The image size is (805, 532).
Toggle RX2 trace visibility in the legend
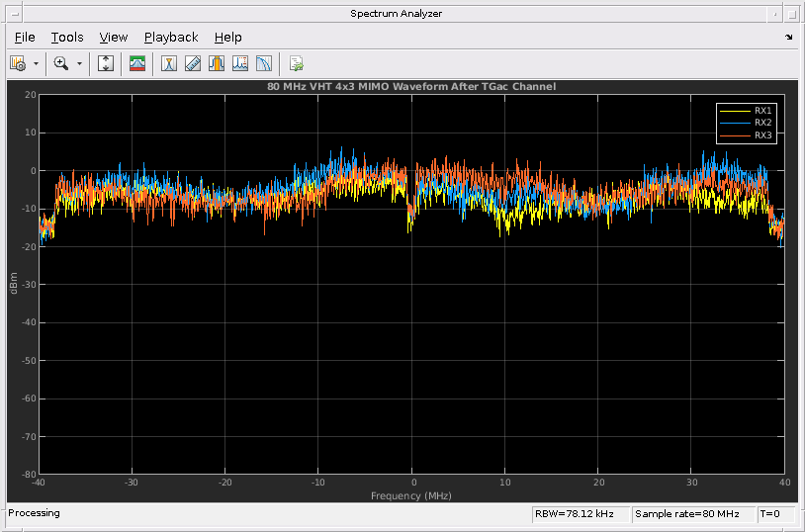click(762, 123)
